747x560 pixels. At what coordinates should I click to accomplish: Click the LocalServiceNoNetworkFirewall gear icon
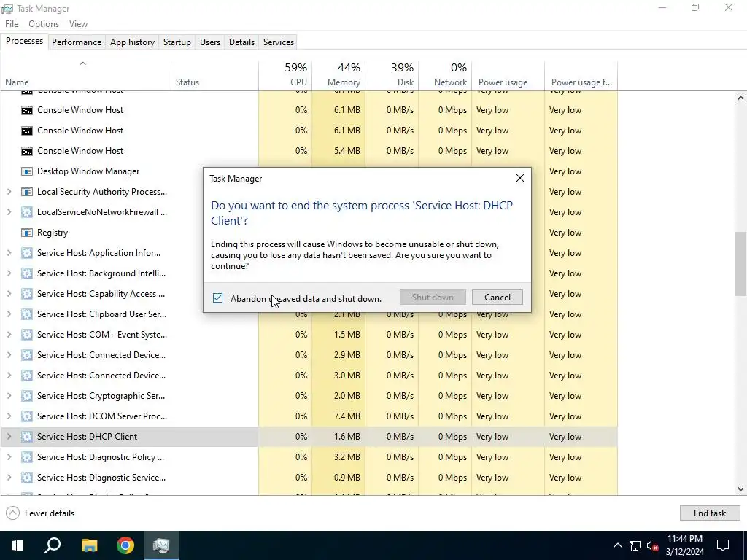[27, 212]
